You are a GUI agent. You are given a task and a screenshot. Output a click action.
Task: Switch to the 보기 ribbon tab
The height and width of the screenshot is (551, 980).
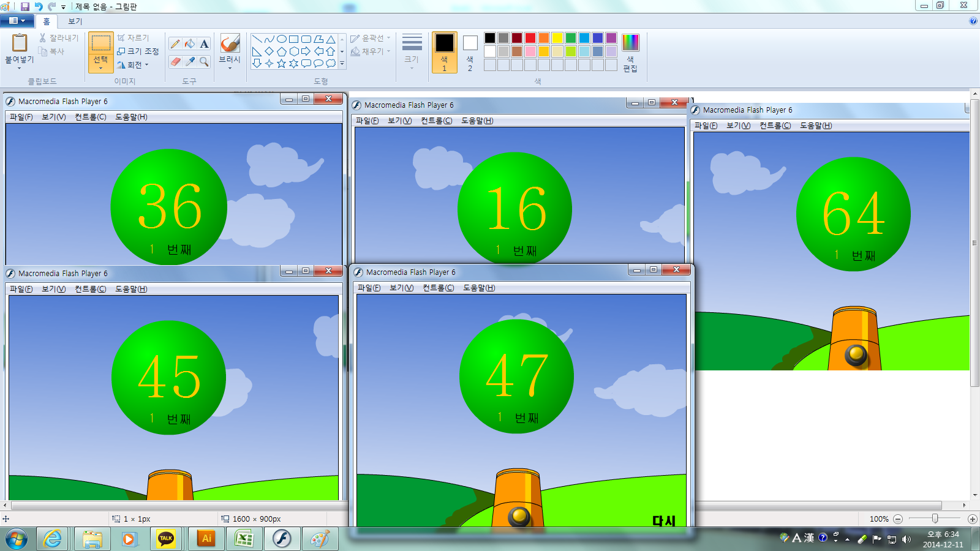click(x=75, y=21)
